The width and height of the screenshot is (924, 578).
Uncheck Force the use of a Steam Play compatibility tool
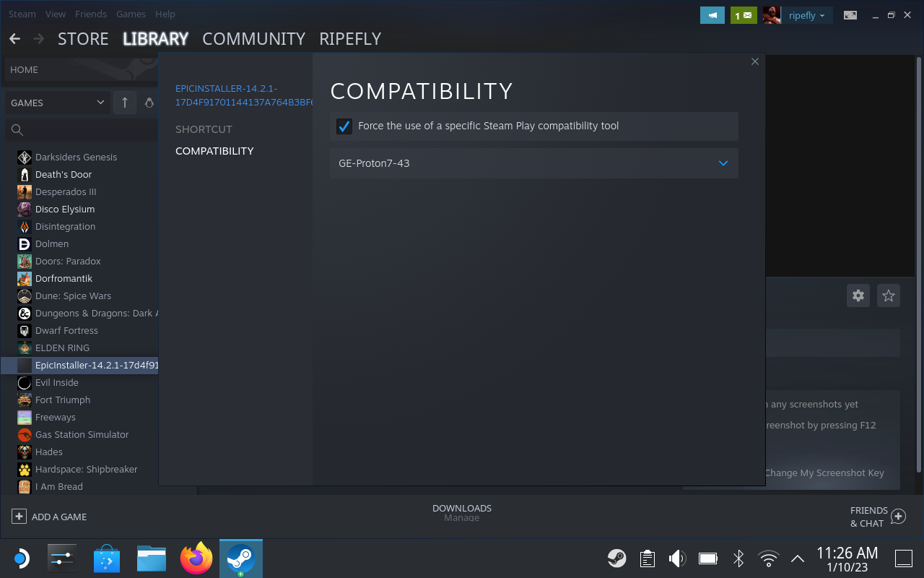click(344, 126)
